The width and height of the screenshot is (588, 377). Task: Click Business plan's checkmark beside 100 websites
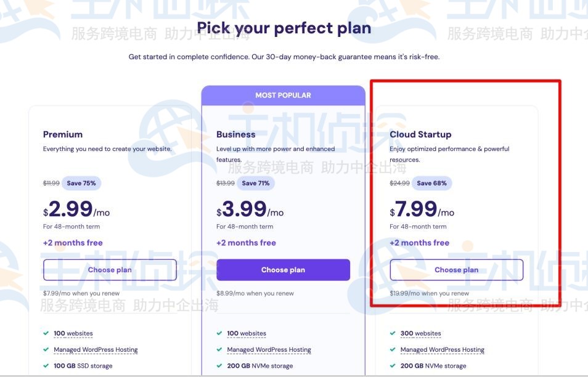219,333
